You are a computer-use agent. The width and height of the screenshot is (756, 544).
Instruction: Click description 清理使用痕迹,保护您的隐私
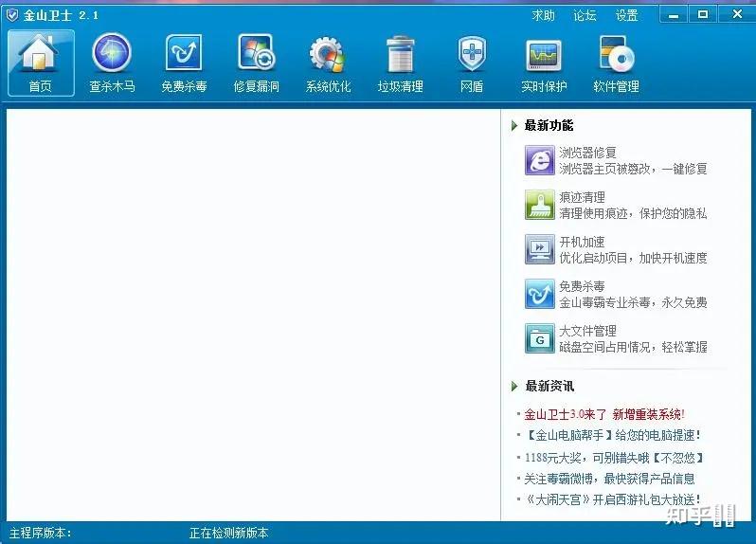click(x=633, y=213)
